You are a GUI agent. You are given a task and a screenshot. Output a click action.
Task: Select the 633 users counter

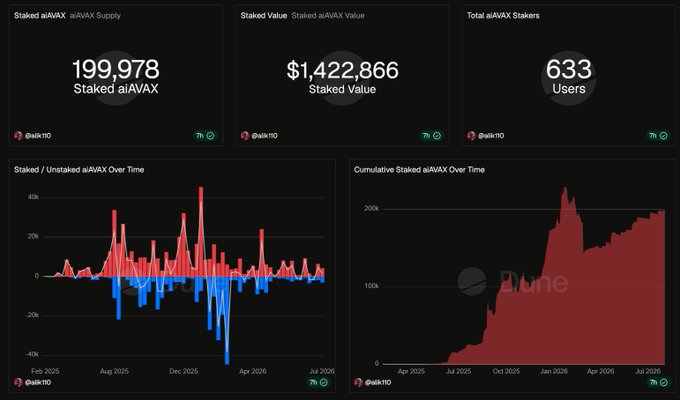[569, 69]
